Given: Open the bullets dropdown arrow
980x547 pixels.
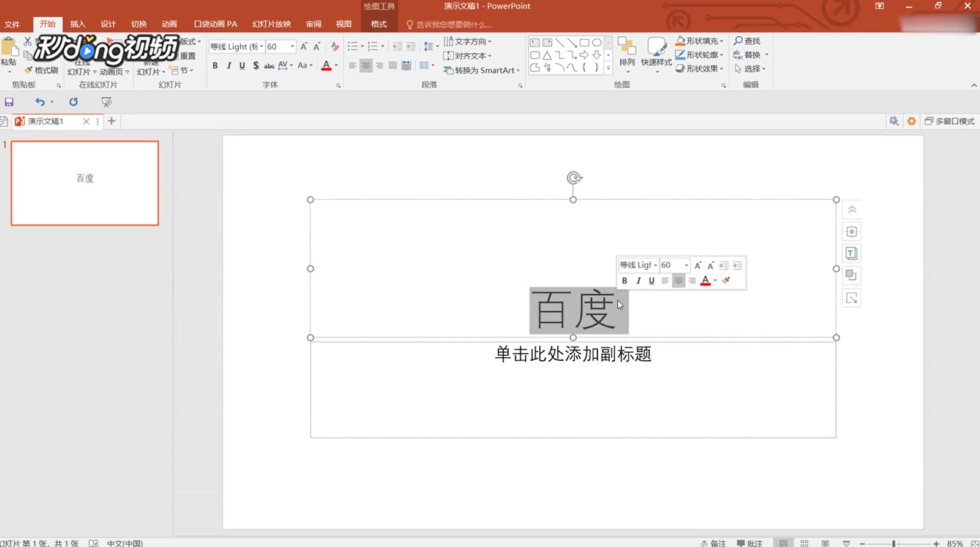Looking at the screenshot, I should [x=362, y=47].
